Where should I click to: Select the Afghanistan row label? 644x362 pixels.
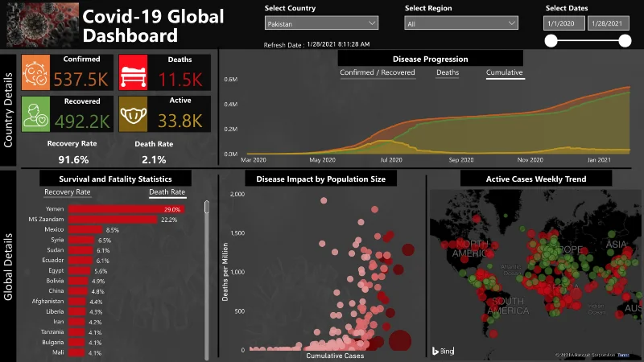coord(47,301)
